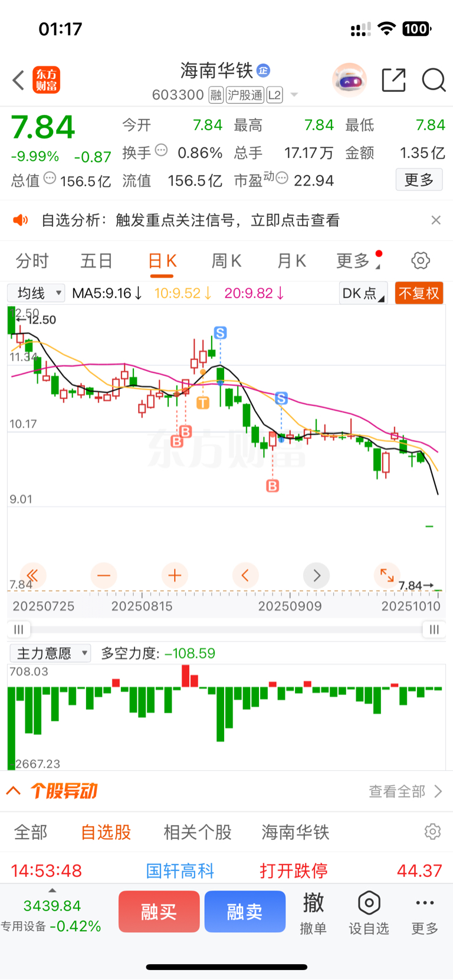Tap the 设自选 icon button
Screen dimensions: 453x980
369,913
